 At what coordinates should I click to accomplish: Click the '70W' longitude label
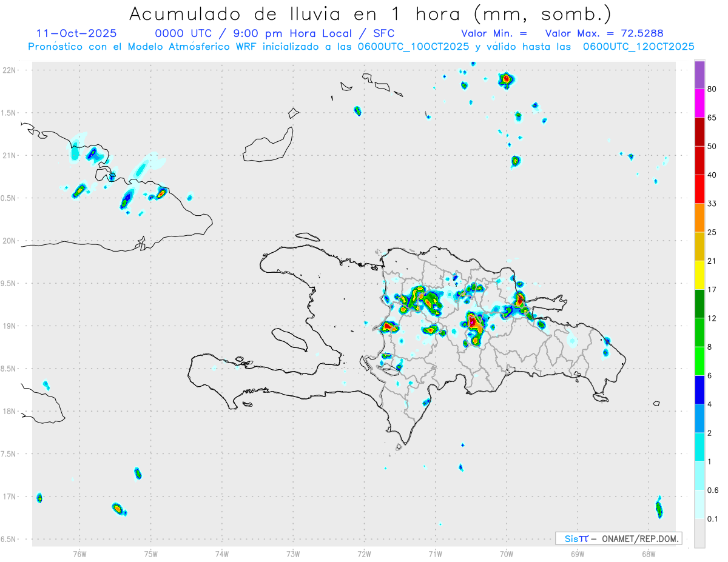point(507,554)
